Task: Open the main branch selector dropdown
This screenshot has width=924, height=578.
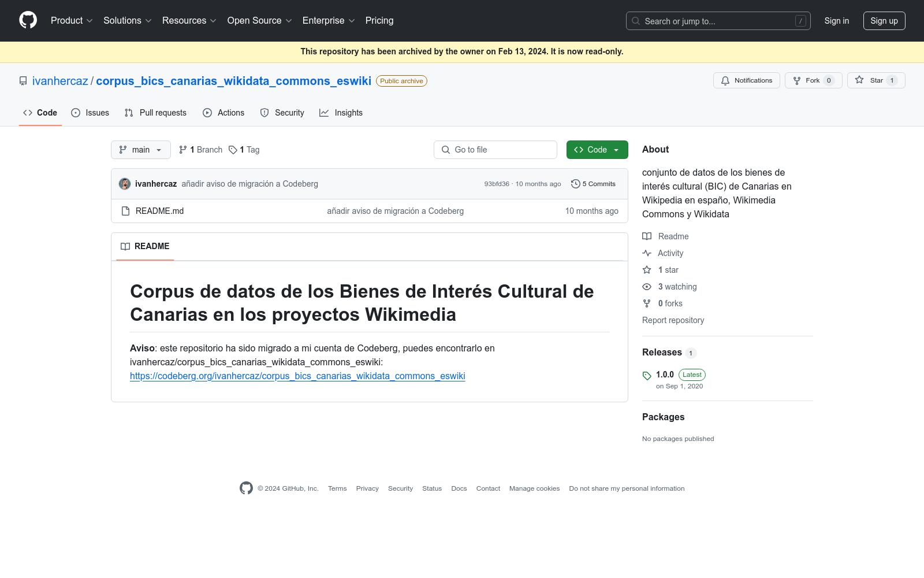Action: point(141,150)
